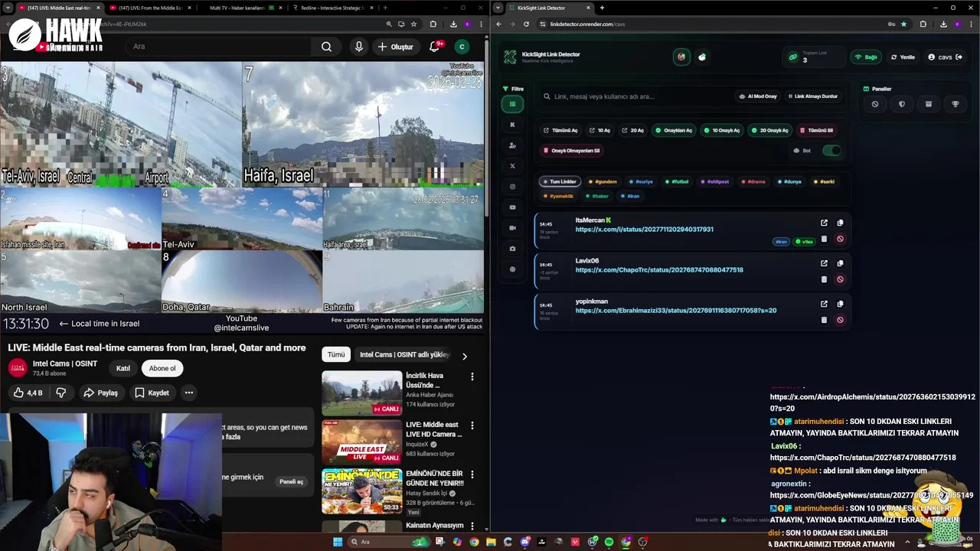Filter links by X (Twitter) icon
980x551 pixels.
click(x=512, y=166)
